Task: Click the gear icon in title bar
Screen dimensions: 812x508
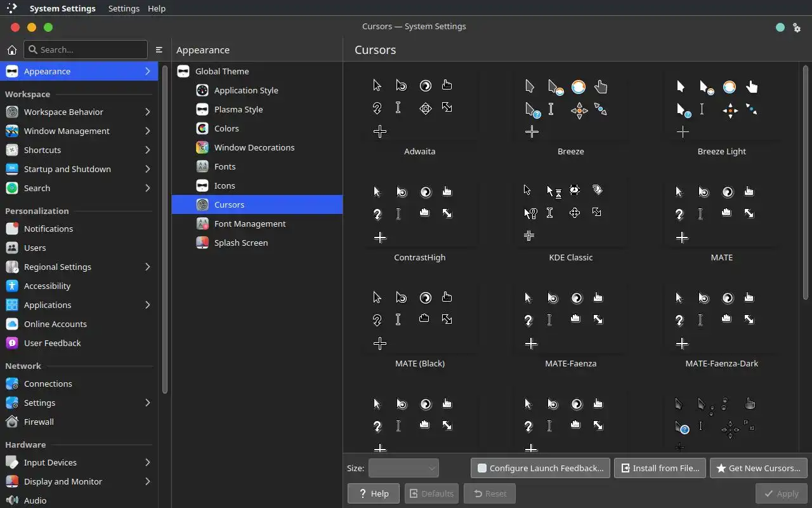Action: point(797,27)
